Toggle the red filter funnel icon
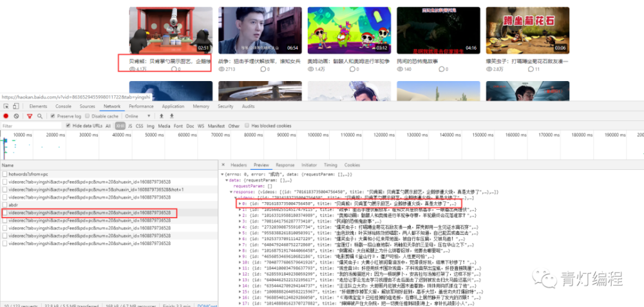Image resolution: width=644 pixels, height=307 pixels. [28, 116]
